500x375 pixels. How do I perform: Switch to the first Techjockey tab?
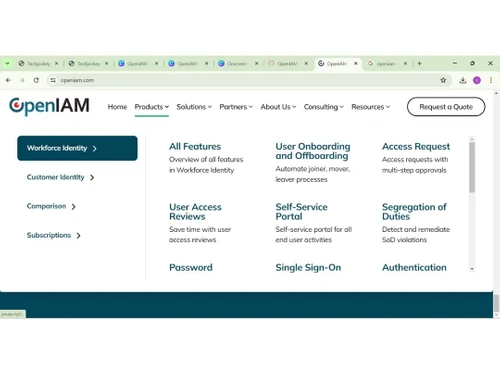coord(38,63)
